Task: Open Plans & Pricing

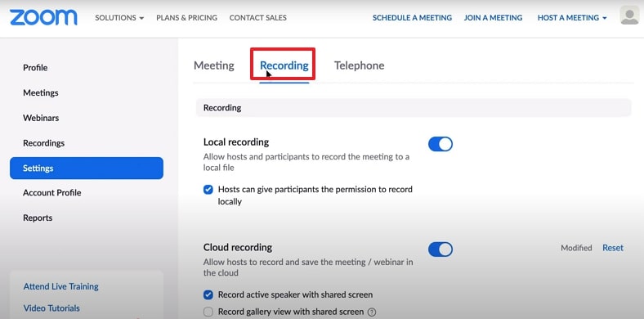Action: (x=187, y=18)
